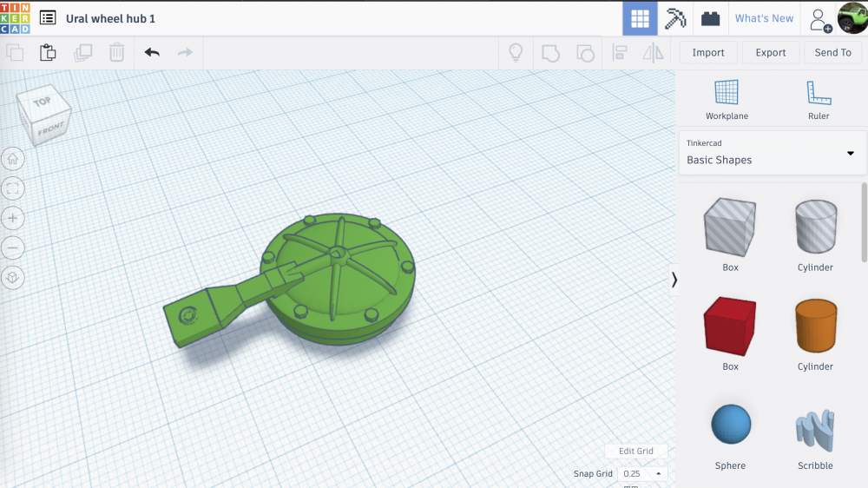
Task: Click the Paste clipboard icon
Action: 48,53
